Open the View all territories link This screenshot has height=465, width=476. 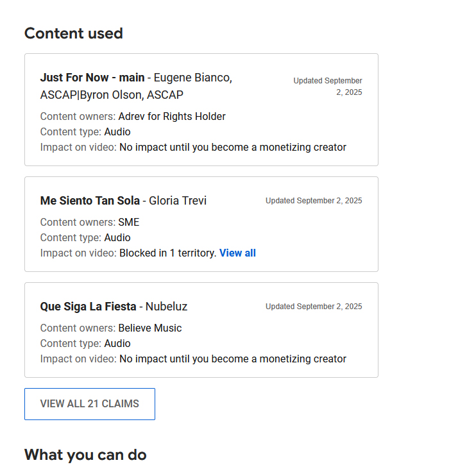point(237,253)
